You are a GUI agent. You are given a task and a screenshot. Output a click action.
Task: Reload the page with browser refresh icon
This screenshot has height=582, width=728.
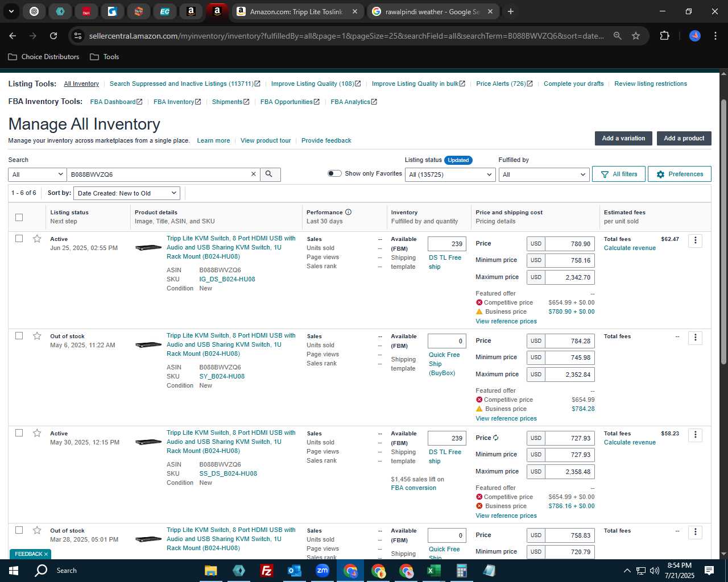[x=53, y=36]
